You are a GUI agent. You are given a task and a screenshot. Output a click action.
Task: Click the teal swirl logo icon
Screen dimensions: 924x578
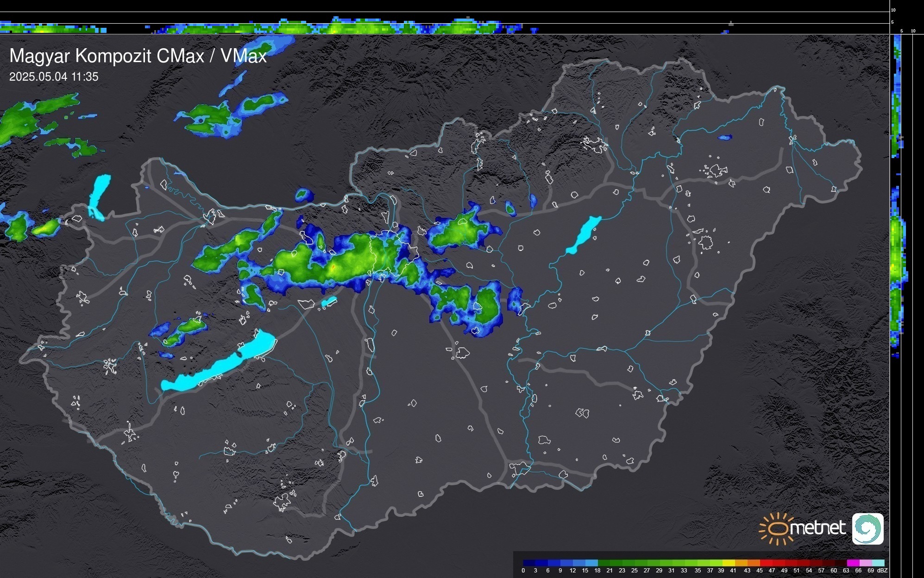coord(867,529)
